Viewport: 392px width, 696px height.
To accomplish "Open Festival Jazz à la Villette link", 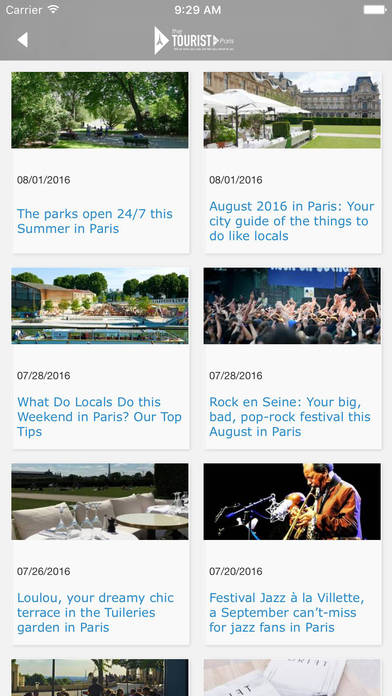I will [x=287, y=613].
